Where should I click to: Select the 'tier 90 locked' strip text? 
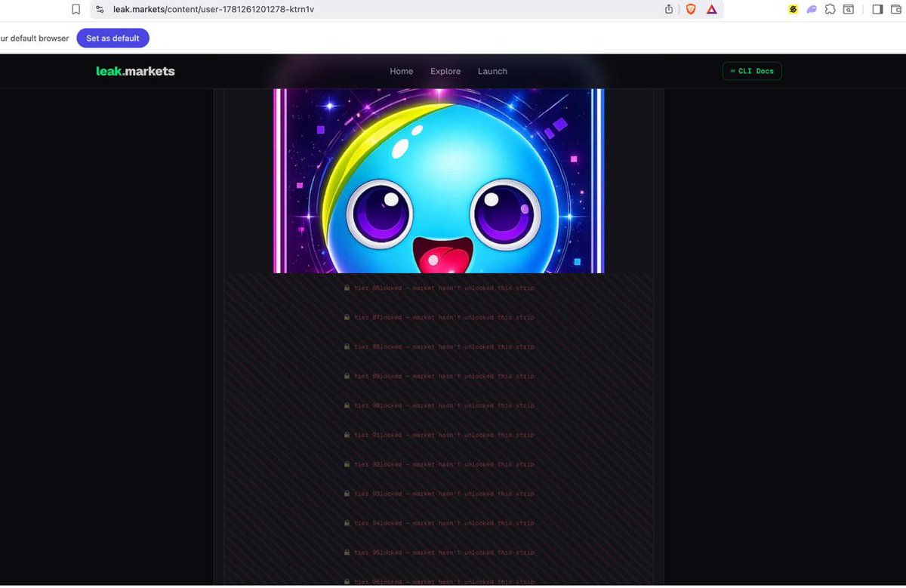(444, 405)
